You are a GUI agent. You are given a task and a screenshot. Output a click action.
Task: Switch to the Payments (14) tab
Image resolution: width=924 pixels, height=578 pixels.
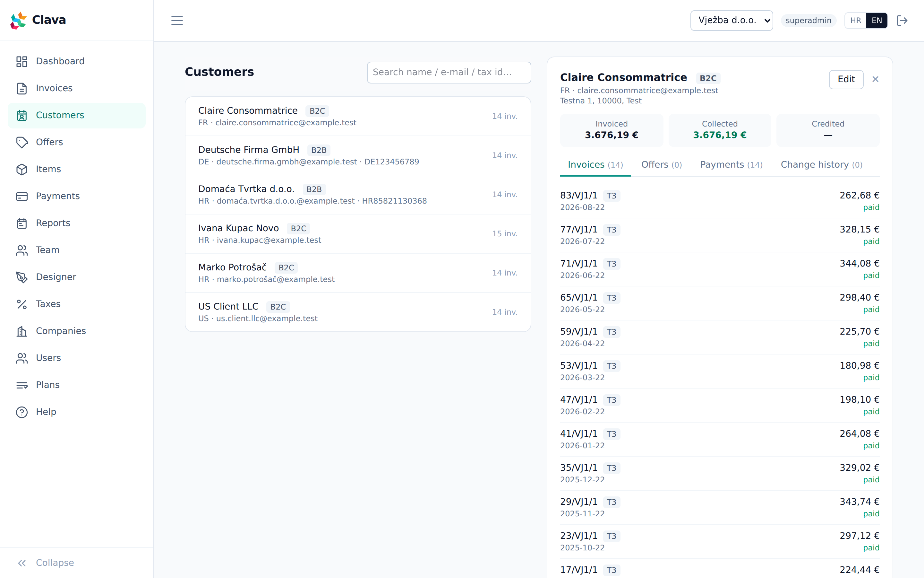[731, 165]
